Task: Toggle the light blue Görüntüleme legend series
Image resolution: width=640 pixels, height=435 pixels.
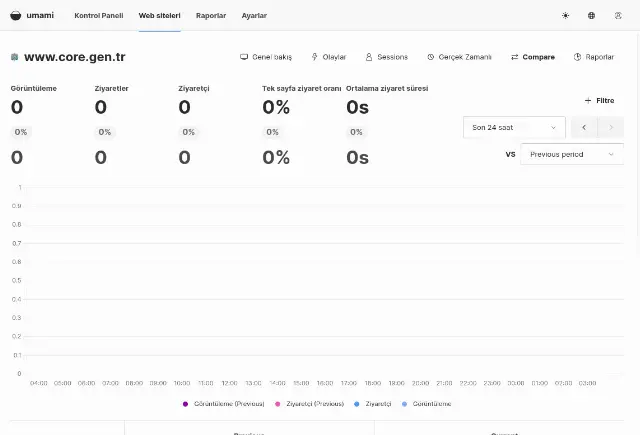Action: (427, 404)
